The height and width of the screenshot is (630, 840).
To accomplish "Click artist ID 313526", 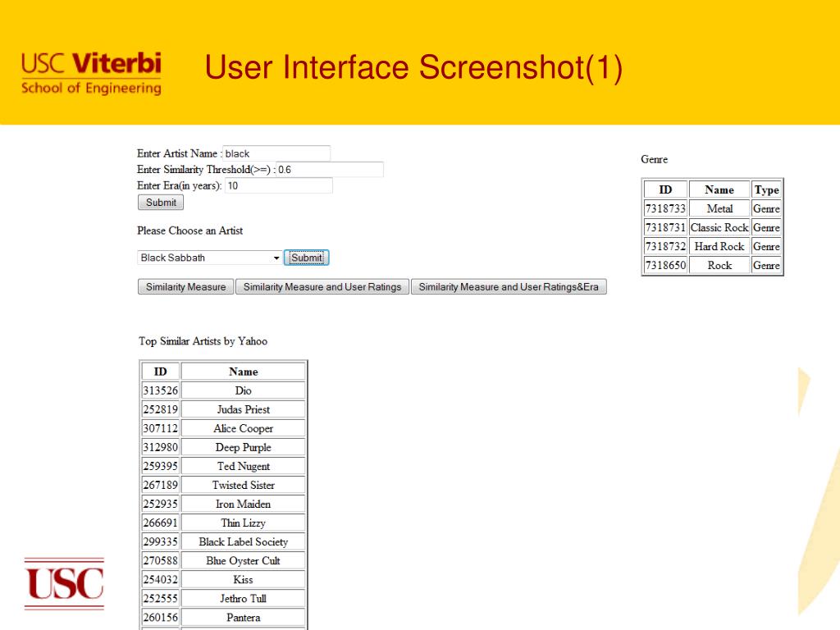I will coord(160,390).
